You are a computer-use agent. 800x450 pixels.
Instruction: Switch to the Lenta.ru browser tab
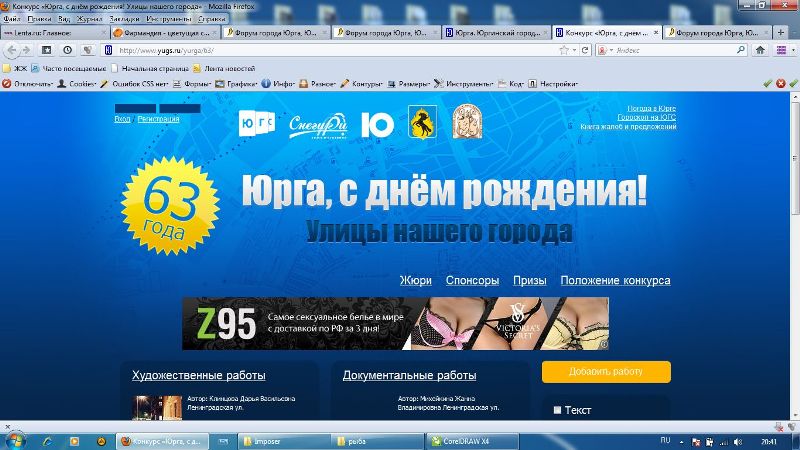[50, 33]
